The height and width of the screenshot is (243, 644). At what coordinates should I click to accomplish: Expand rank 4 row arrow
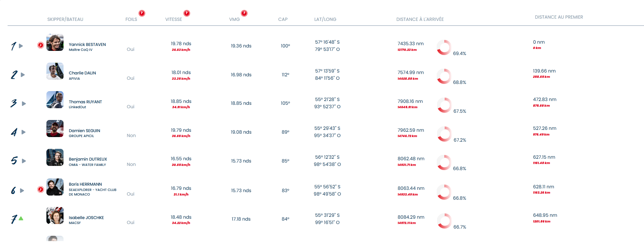click(x=24, y=132)
